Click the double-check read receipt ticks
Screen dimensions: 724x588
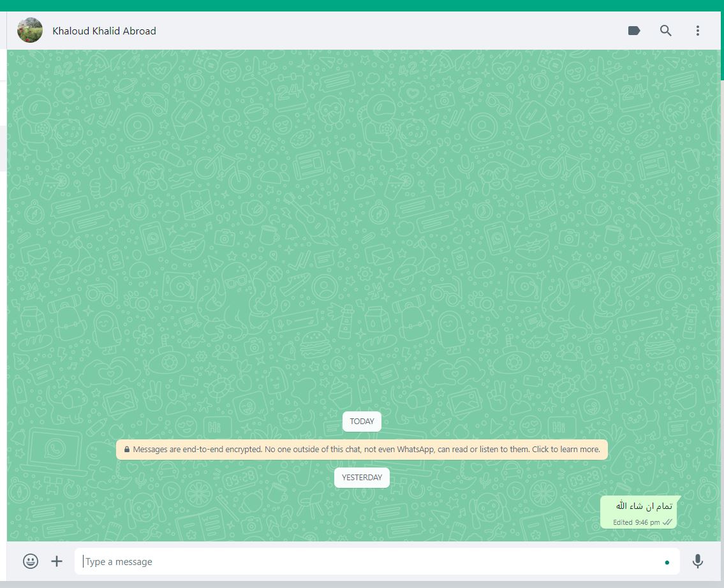click(x=667, y=522)
